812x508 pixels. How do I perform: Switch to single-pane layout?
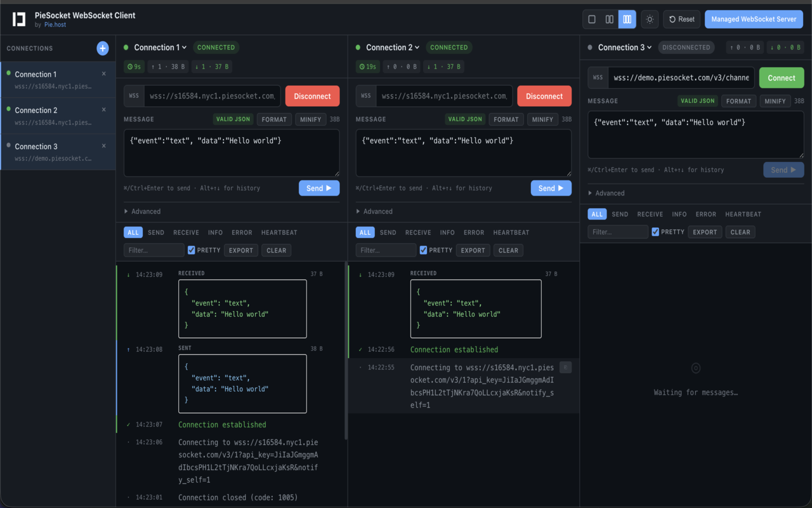[592, 19]
